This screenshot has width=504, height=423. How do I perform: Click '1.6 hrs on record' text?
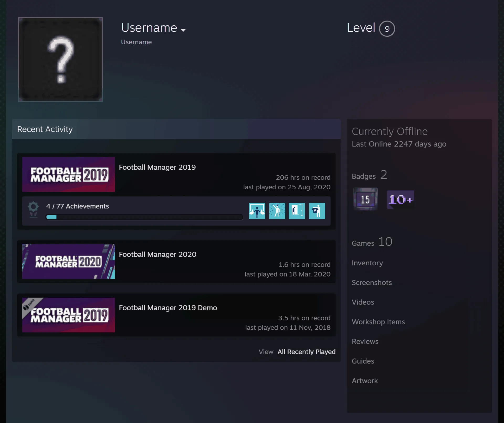click(x=304, y=265)
